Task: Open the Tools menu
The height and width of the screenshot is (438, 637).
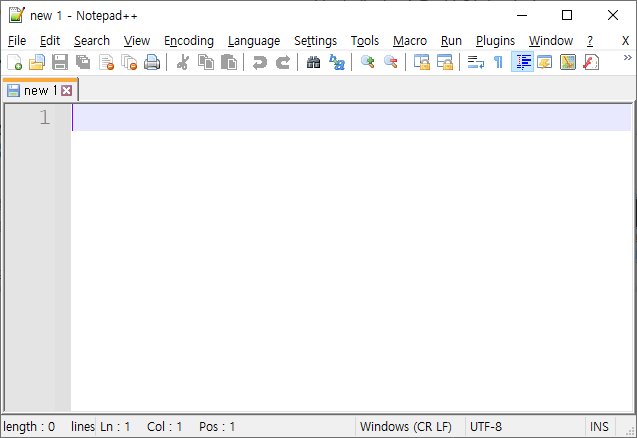Action: tap(365, 41)
